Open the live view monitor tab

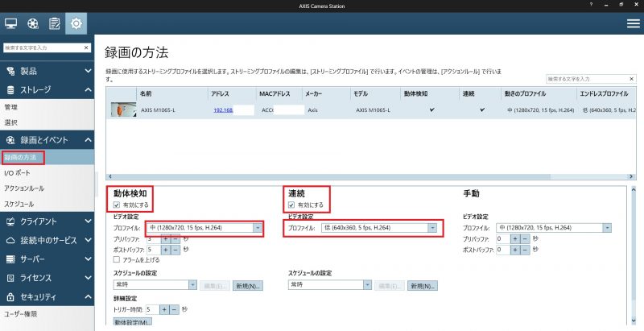point(10,23)
